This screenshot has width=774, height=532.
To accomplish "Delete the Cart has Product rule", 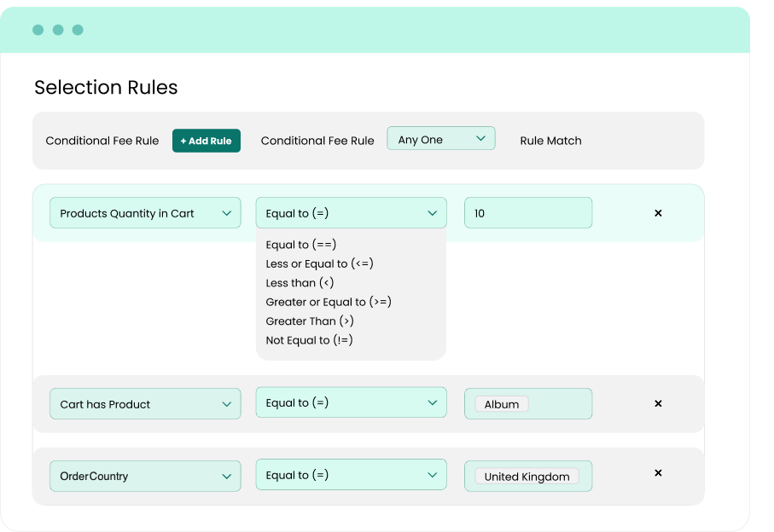I will [x=658, y=404].
